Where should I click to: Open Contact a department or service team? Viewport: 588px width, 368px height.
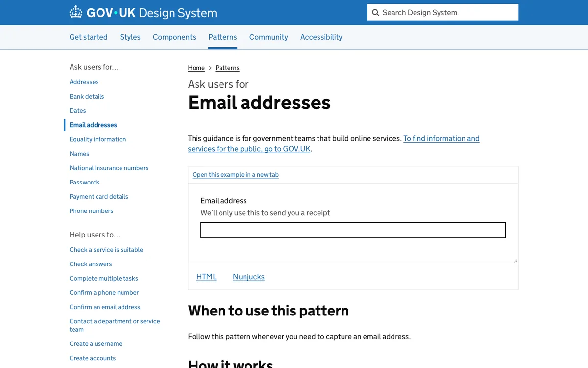pyautogui.click(x=115, y=325)
